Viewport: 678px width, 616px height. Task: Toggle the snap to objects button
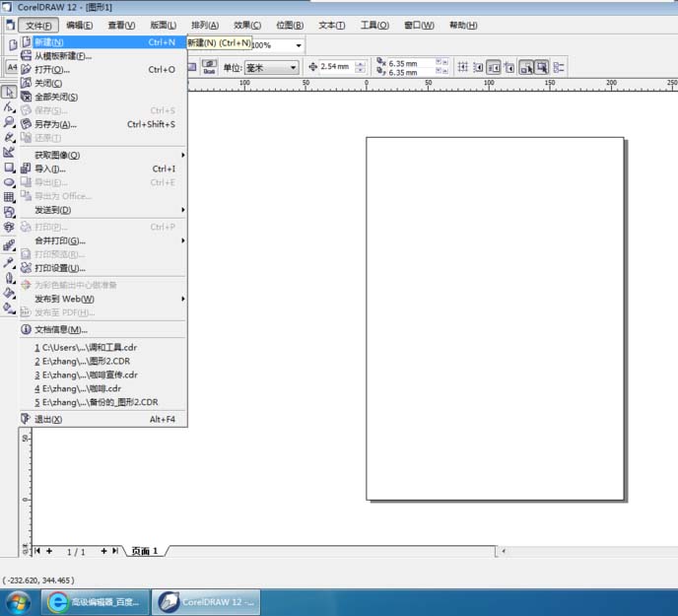tap(493, 68)
